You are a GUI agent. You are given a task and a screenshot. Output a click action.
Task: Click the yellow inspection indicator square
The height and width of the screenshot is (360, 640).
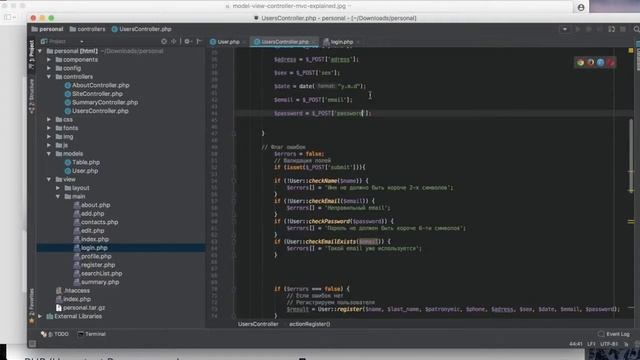[x=631, y=51]
